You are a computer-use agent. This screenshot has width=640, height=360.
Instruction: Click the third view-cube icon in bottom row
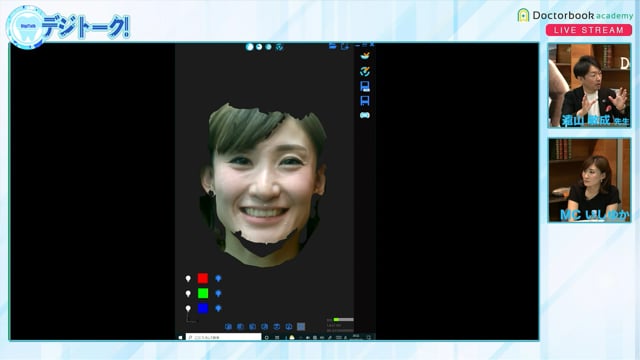[253, 327]
